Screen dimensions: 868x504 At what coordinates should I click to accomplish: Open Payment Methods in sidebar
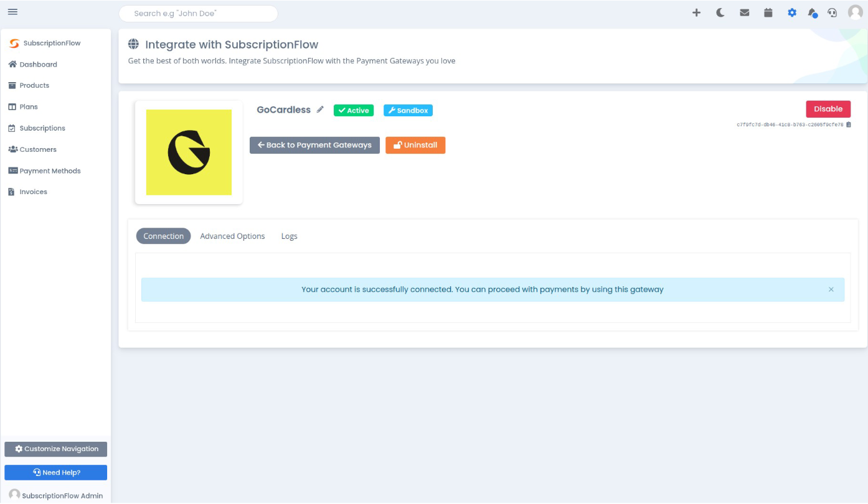point(45,170)
